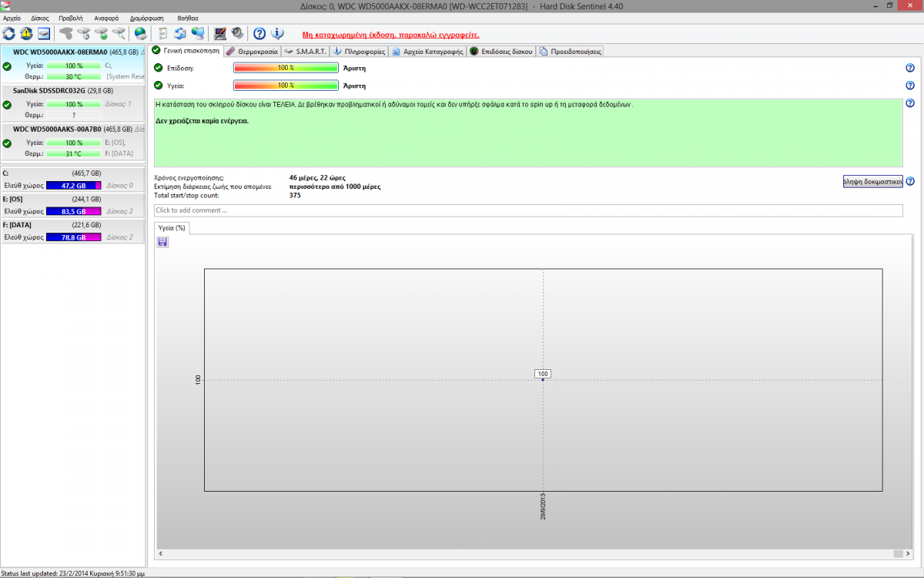The image size is (924, 578).
Task: Click the globe toolbar icon
Action: [140, 33]
